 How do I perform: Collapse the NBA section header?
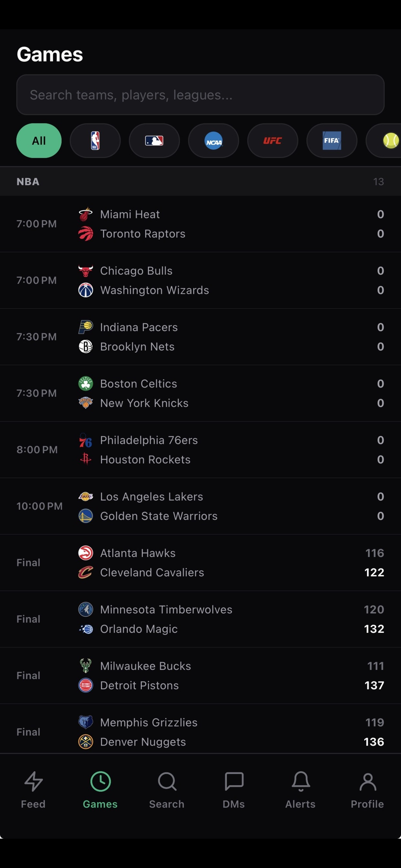[200, 181]
